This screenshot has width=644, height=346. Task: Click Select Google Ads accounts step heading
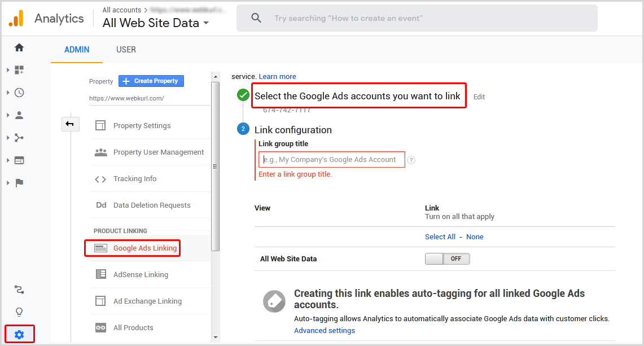click(357, 96)
